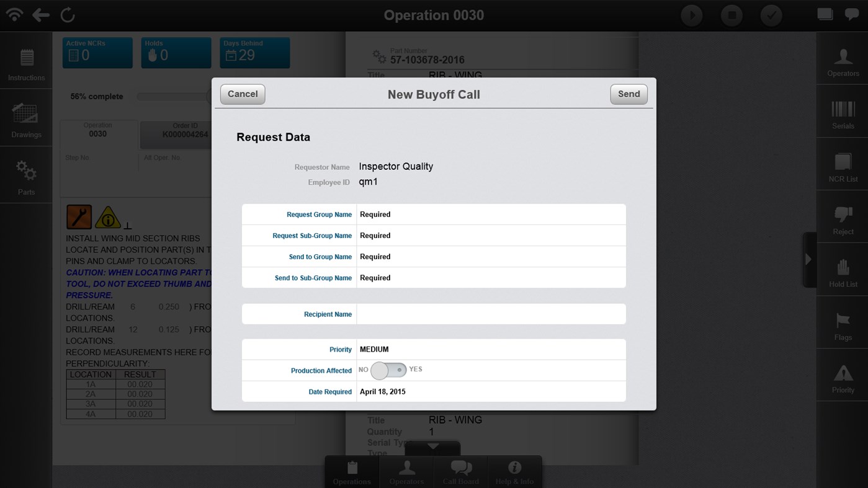Expand the right side panel arrow
The height and width of the screenshot is (488, 868).
point(808,259)
